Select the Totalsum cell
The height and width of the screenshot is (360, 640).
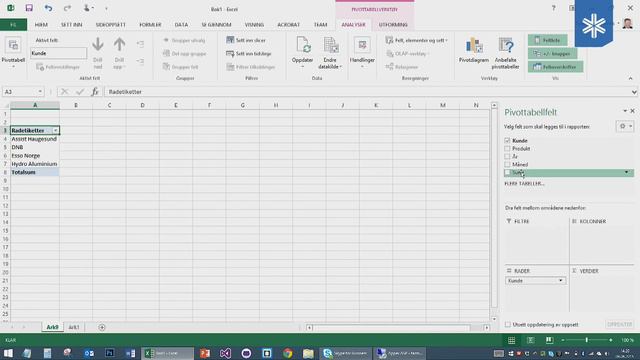[x=35, y=172]
